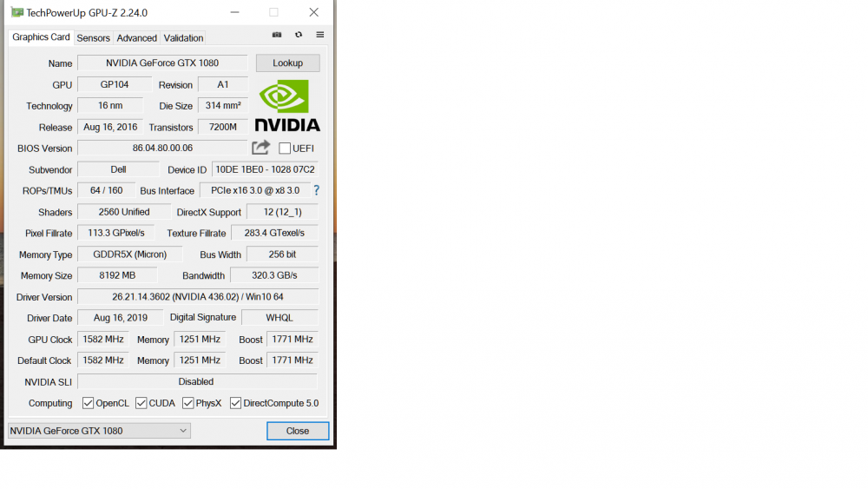
Task: Click the Close button
Action: (x=298, y=431)
